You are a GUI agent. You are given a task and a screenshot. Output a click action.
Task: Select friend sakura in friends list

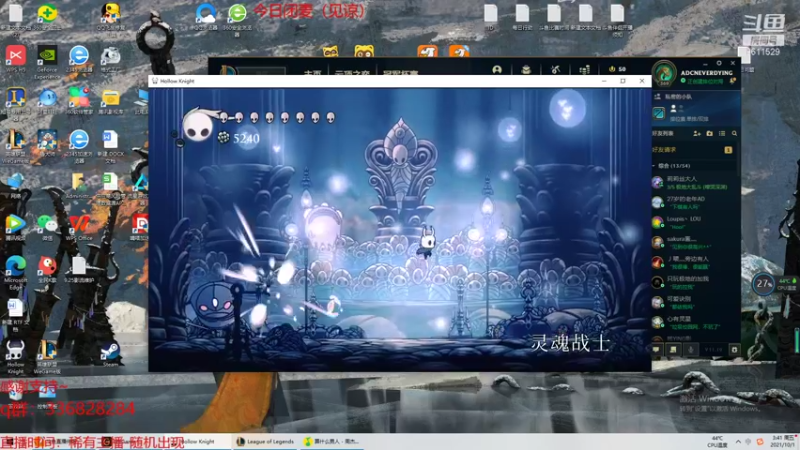point(694,242)
